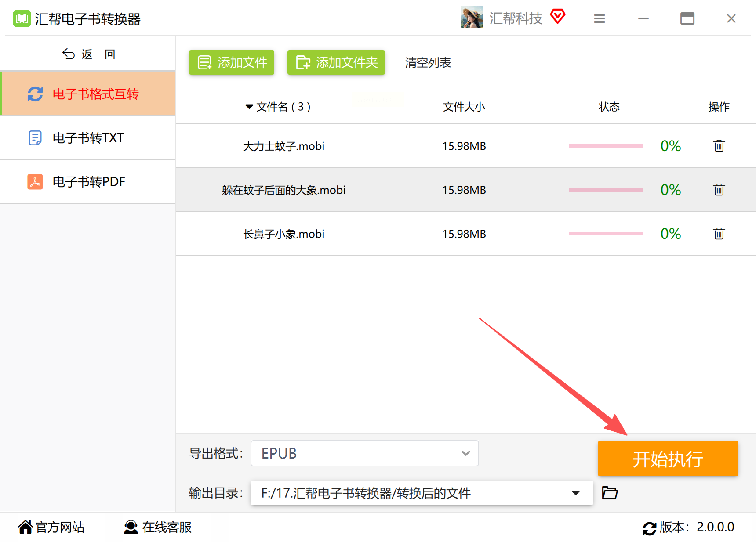Viewport: 756px width, 542px height.
Task: Click the 版本: 2.0.0.0 version text
Action: 697,527
